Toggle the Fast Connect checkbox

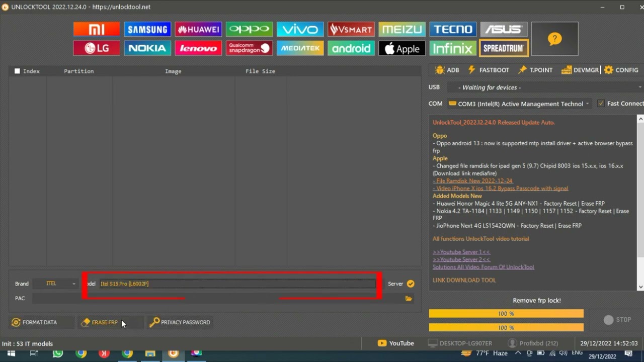(601, 104)
